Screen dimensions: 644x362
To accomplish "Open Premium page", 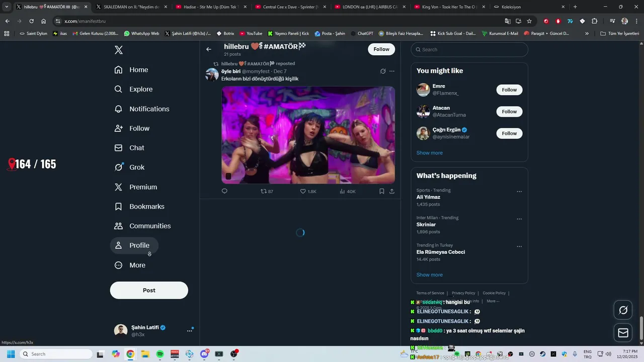I will (x=136, y=187).
